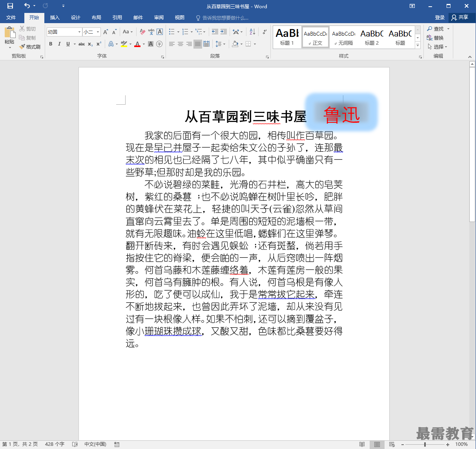The width and height of the screenshot is (476, 449).
Task: Switch to the 设计 (Design) tab
Action: pyautogui.click(x=76, y=18)
